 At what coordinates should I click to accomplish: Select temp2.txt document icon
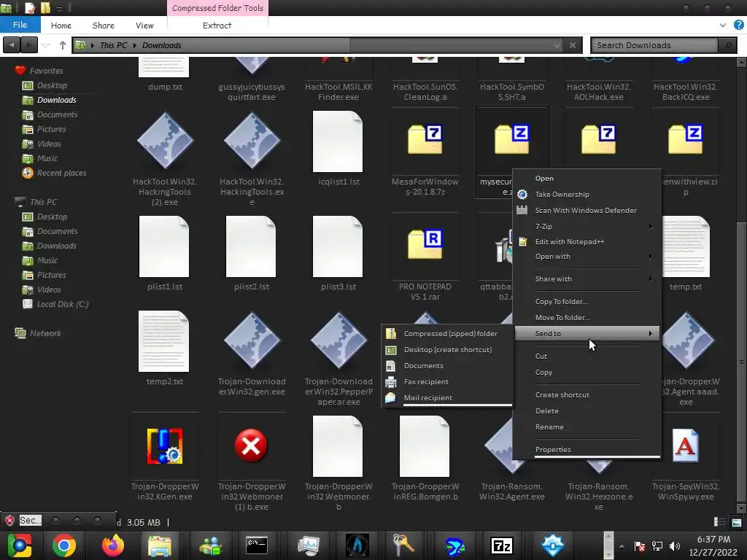click(164, 341)
